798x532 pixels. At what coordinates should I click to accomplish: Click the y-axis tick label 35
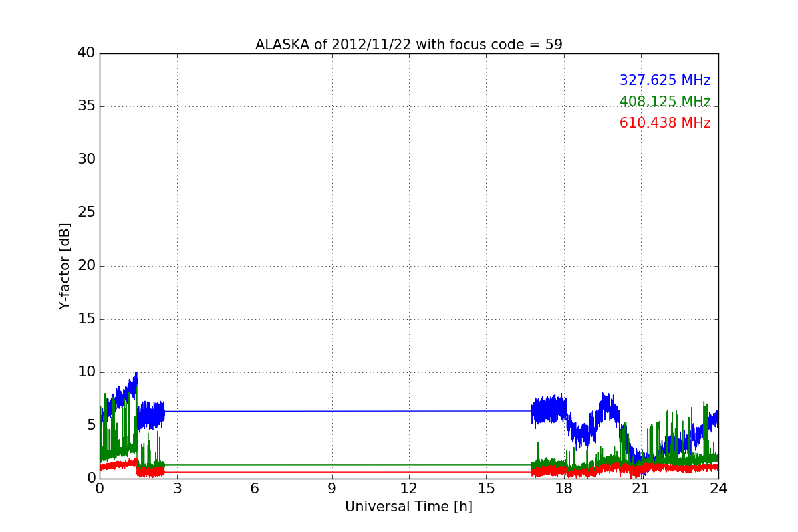86,106
